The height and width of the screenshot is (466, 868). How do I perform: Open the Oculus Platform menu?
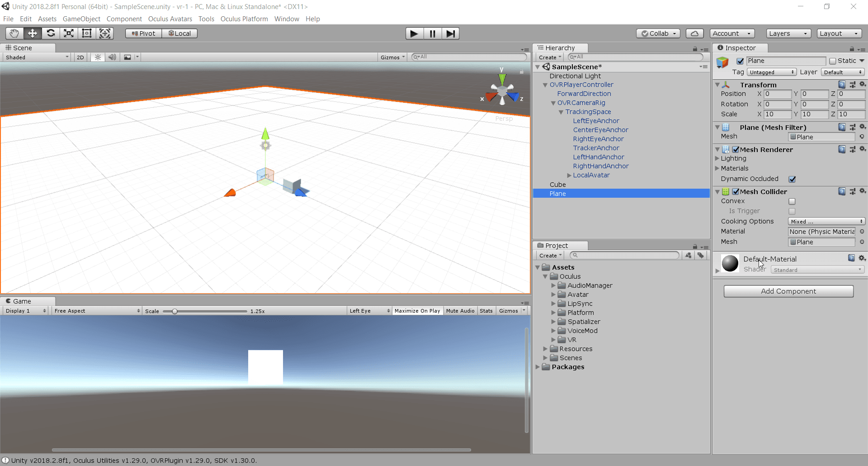tap(244, 19)
